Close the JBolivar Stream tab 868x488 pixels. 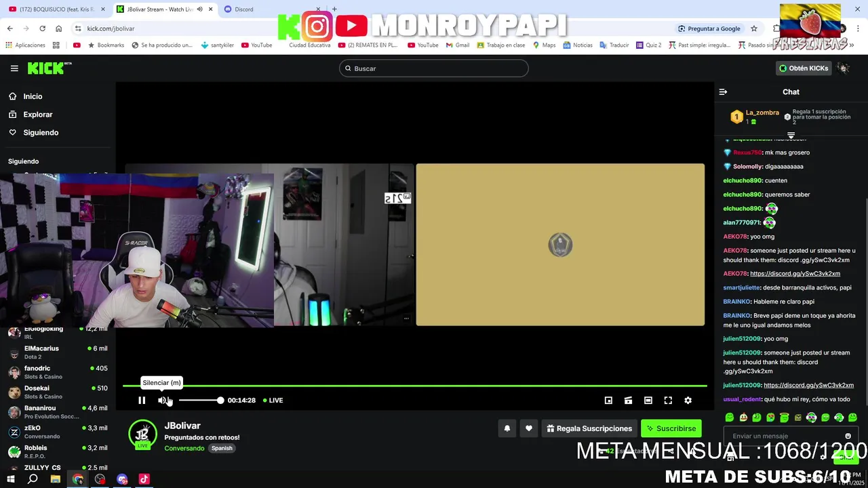coord(210,9)
